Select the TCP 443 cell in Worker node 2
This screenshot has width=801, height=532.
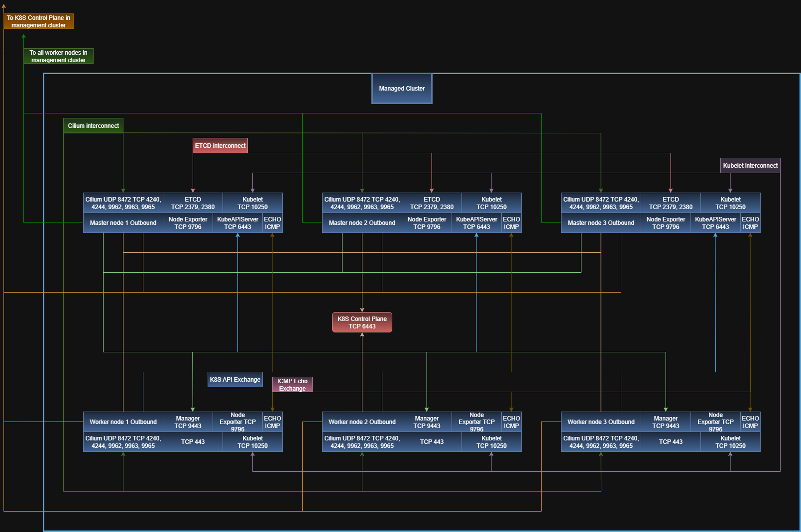432,442
